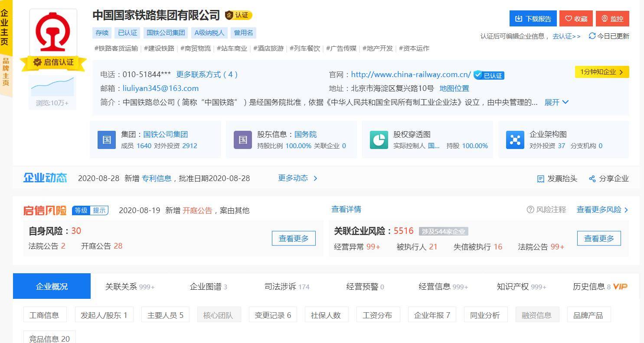Click the #资本运作 hashtag
The height and width of the screenshot is (343, 644).
pos(415,49)
